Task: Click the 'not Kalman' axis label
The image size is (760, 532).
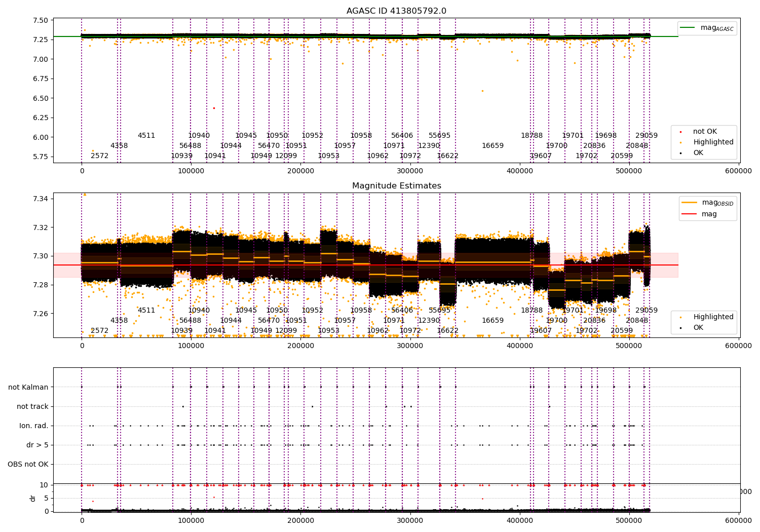Action: [x=28, y=387]
